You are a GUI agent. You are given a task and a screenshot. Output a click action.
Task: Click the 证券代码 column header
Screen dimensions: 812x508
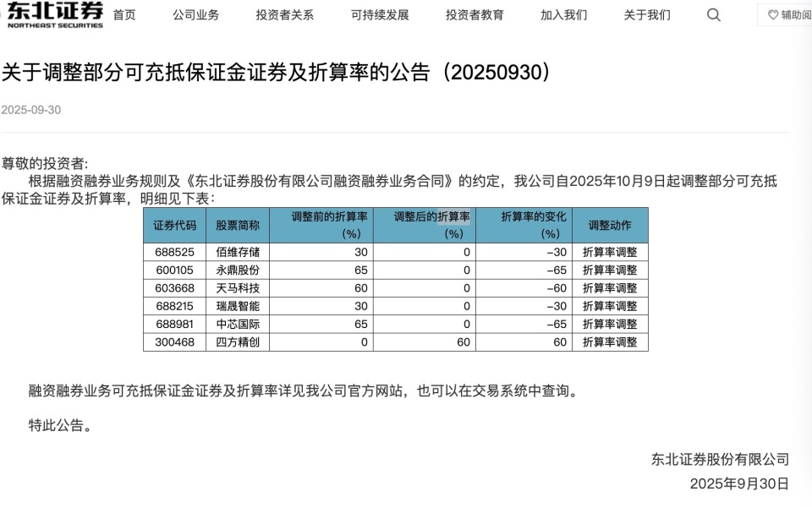(174, 224)
